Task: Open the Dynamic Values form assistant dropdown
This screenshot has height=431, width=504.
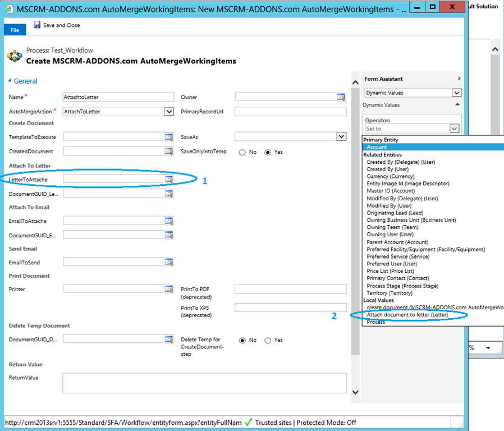Action: (x=456, y=93)
